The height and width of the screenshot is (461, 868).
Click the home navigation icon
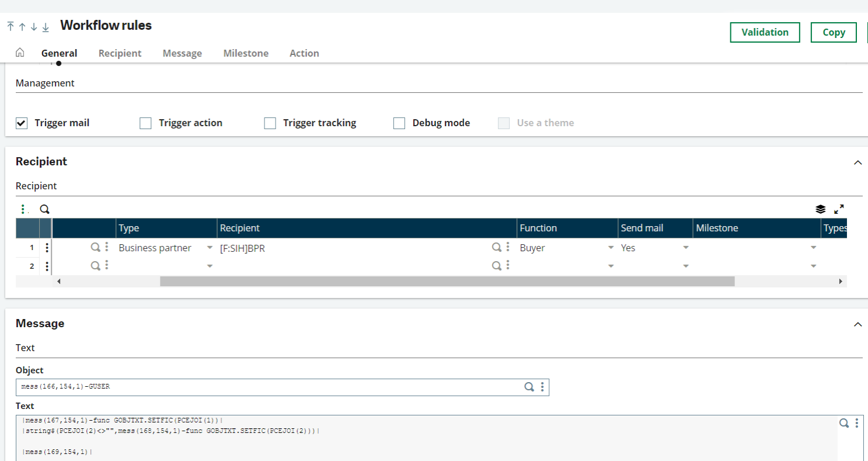point(19,52)
